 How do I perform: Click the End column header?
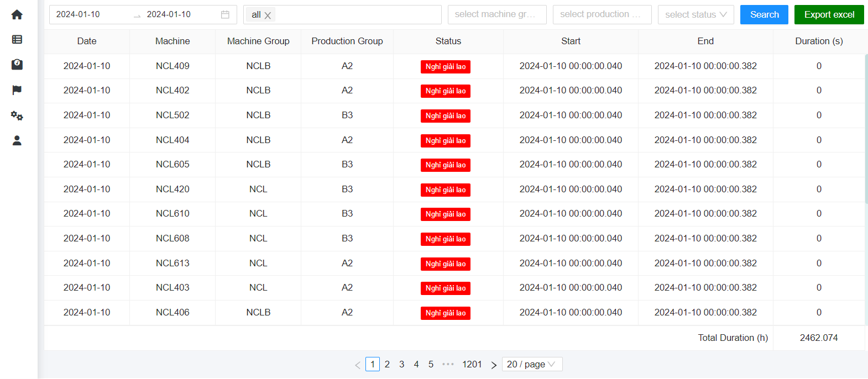point(705,41)
